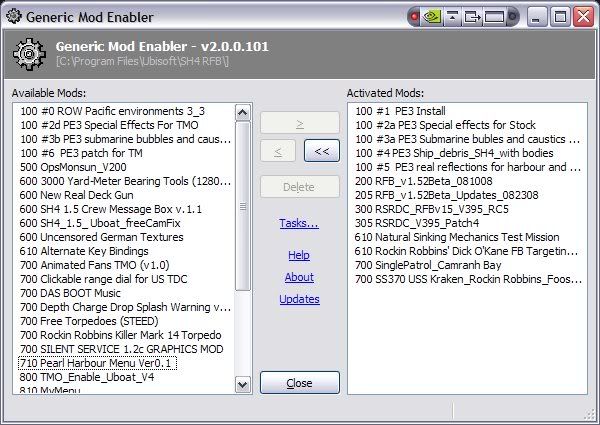Select '200 RFB_v1.52Beta_081008' activated mod
The width and height of the screenshot is (600, 425).
click(x=424, y=181)
